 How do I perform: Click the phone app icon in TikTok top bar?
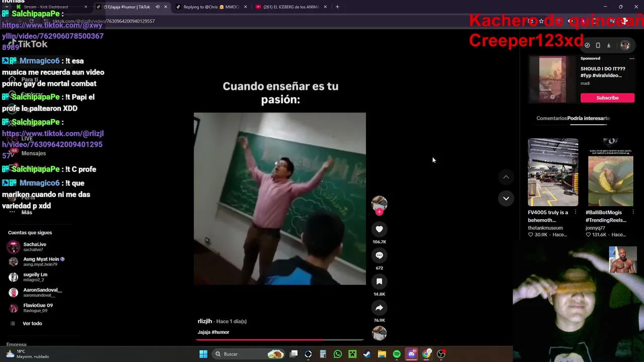click(598, 45)
